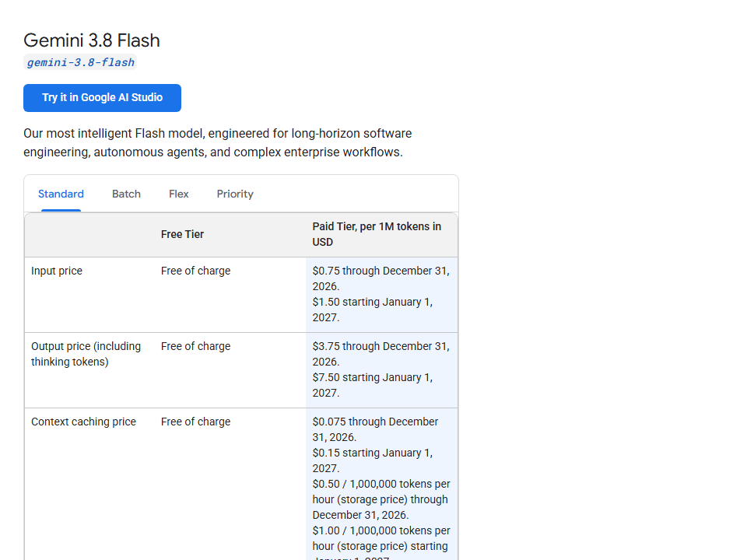
Task: Click Output price (including thinking tokens) label
Action: click(86, 354)
